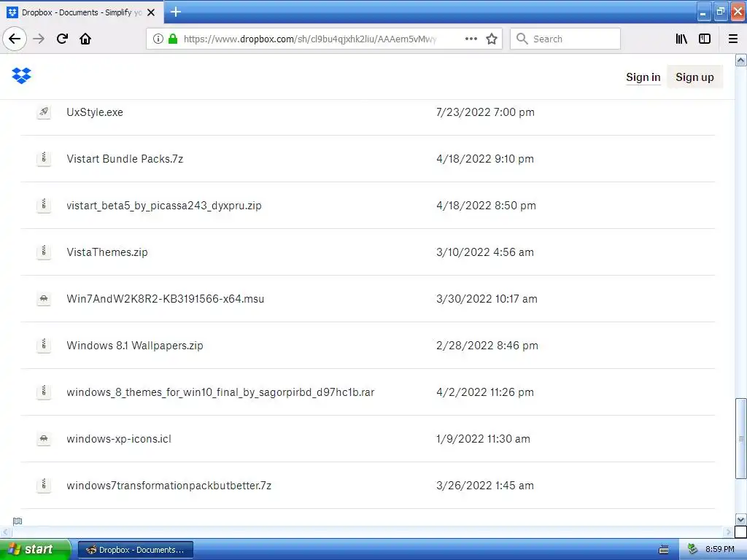
Task: Open the Windows start menu
Action: 35,550
